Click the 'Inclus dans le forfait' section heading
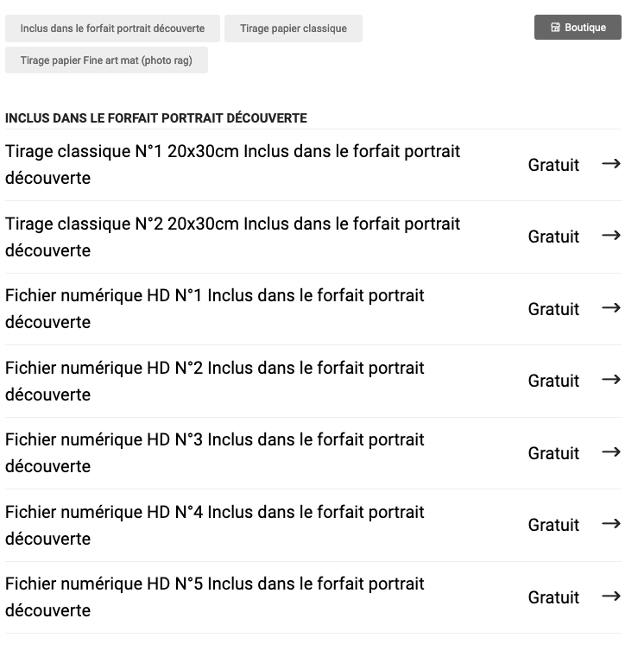644x650 pixels. tap(156, 118)
